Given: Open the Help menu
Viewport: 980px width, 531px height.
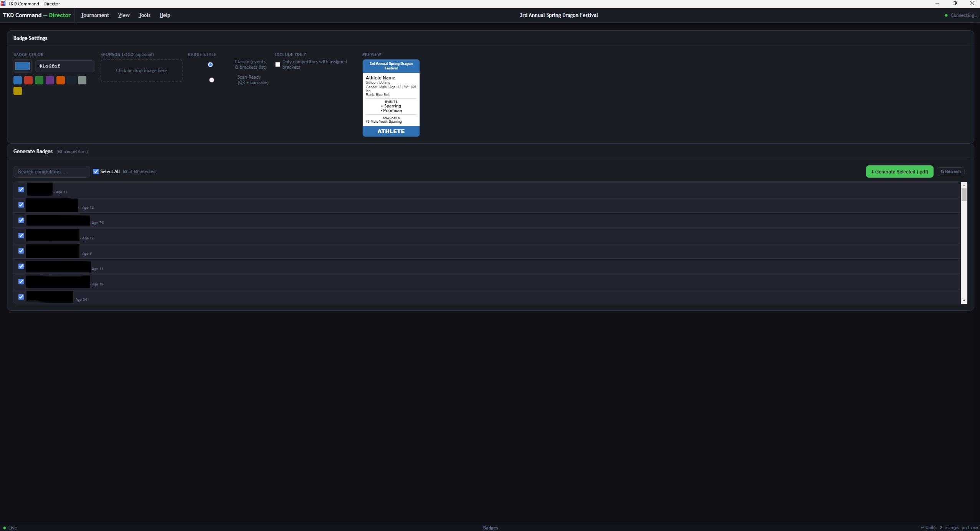Looking at the screenshot, I should tap(165, 15).
